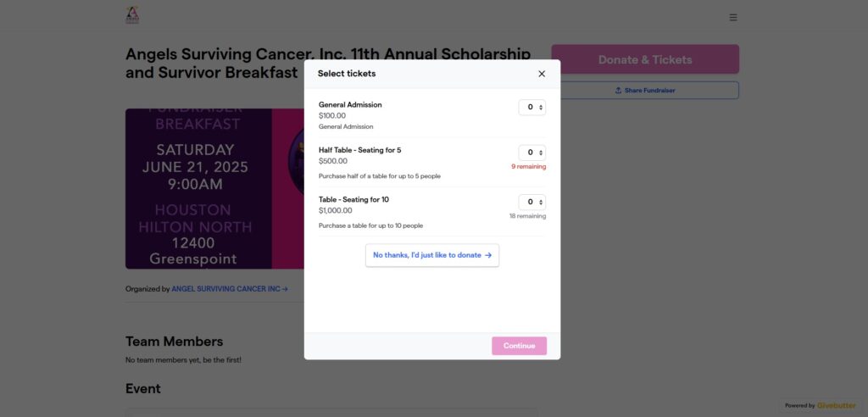Choose "No thanks, I'd just like to donate"
The width and height of the screenshot is (868, 417).
click(x=432, y=255)
